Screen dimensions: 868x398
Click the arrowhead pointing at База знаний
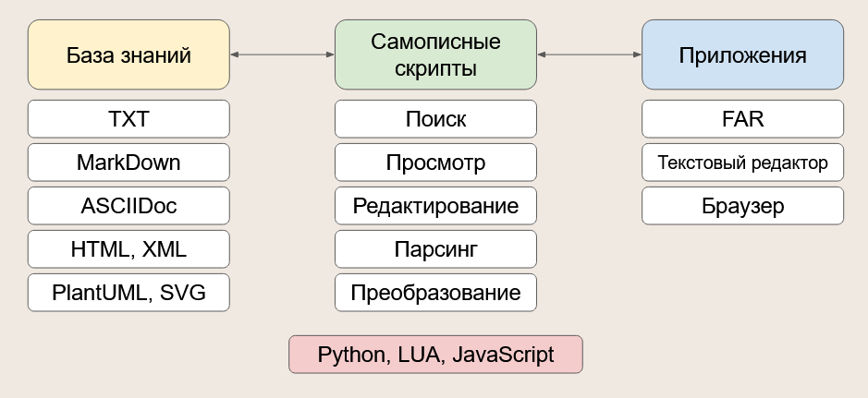coord(235,55)
